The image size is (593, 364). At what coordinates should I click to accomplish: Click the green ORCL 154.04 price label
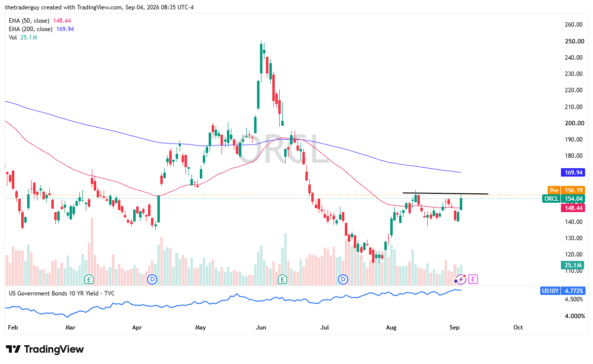(x=563, y=199)
